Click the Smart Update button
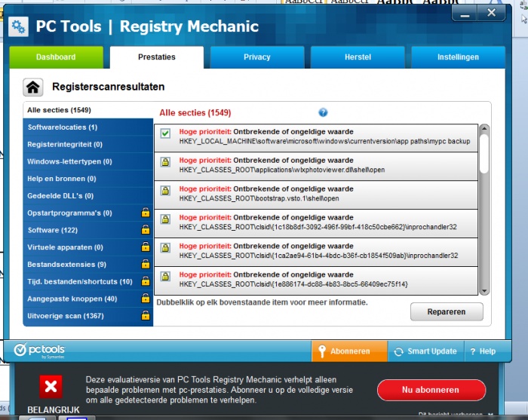Image resolution: width=528 pixels, height=420 pixels. tap(425, 351)
